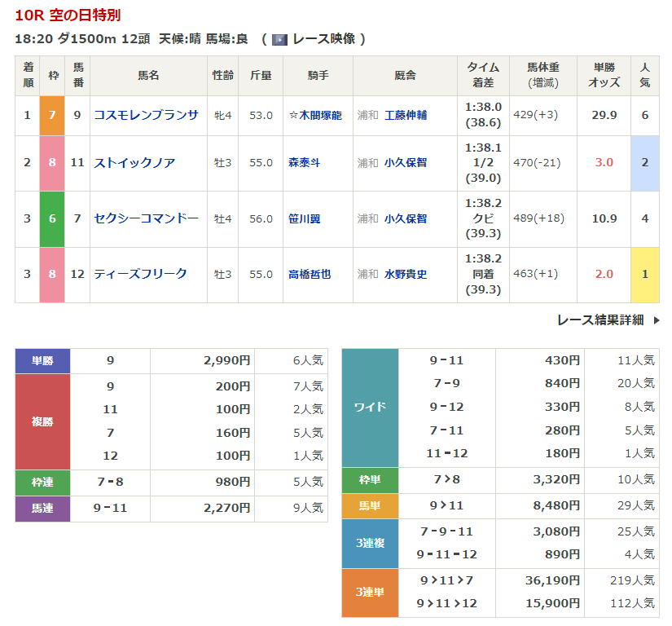Open horse コスモレンブランサ page
The height and width of the screenshot is (626, 672).
click(146, 115)
